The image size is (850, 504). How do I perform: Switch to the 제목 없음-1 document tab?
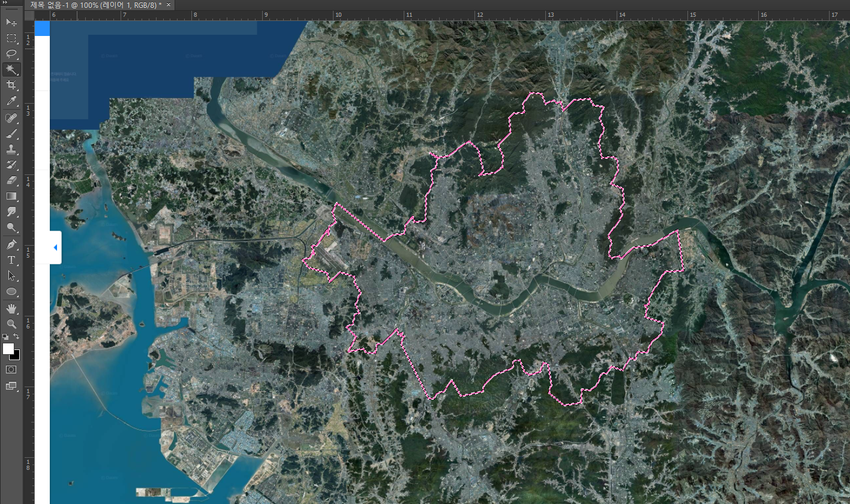pos(95,5)
